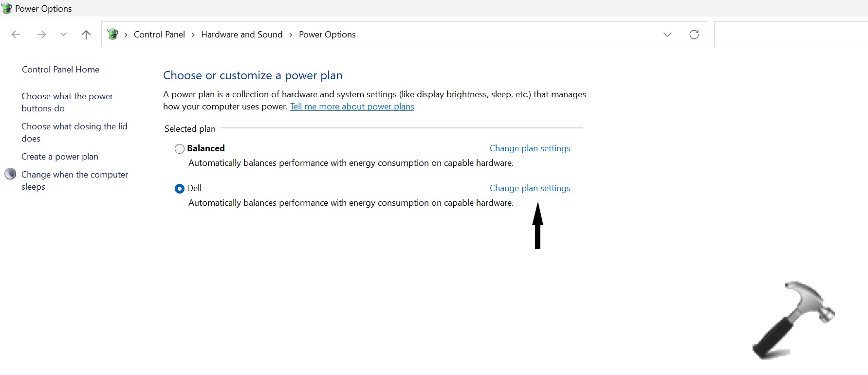Expand the address bar history dropdown
Image resolution: width=868 pixels, height=375 pixels.
(667, 35)
